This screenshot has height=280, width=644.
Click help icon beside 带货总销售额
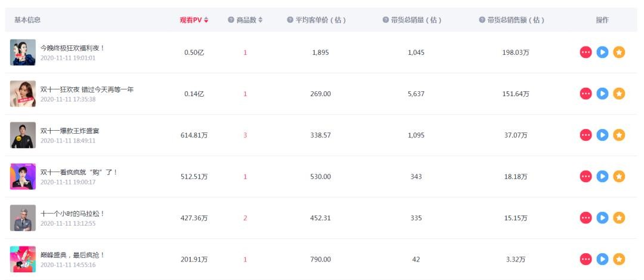pos(482,20)
